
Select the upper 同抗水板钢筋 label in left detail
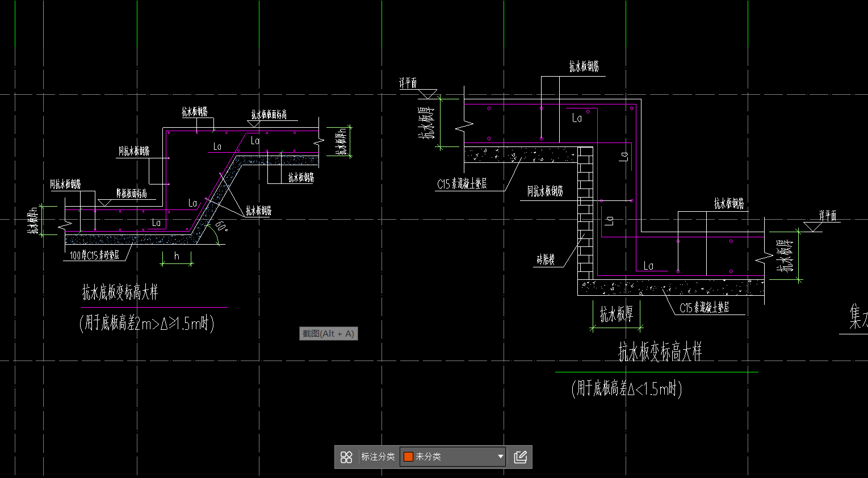(134, 152)
